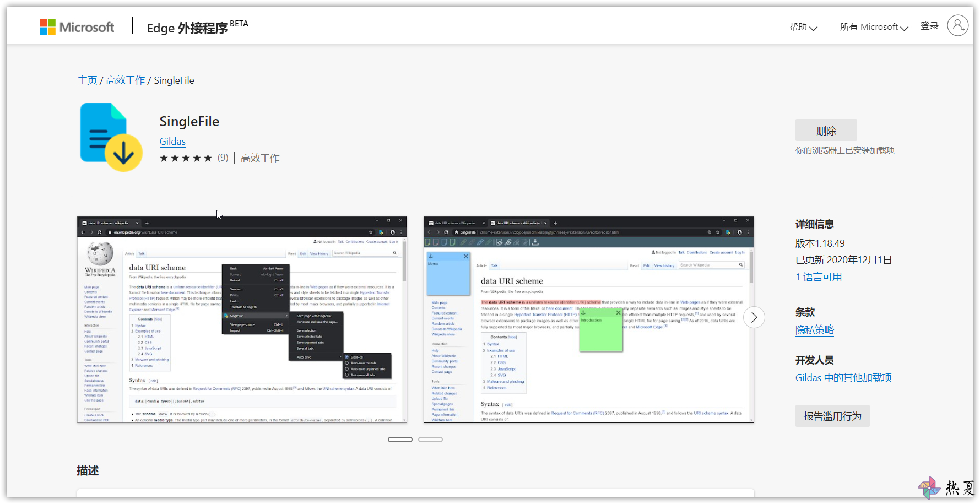Open Gildas 中的其他加载项 link
The image size is (980, 504).
point(843,378)
